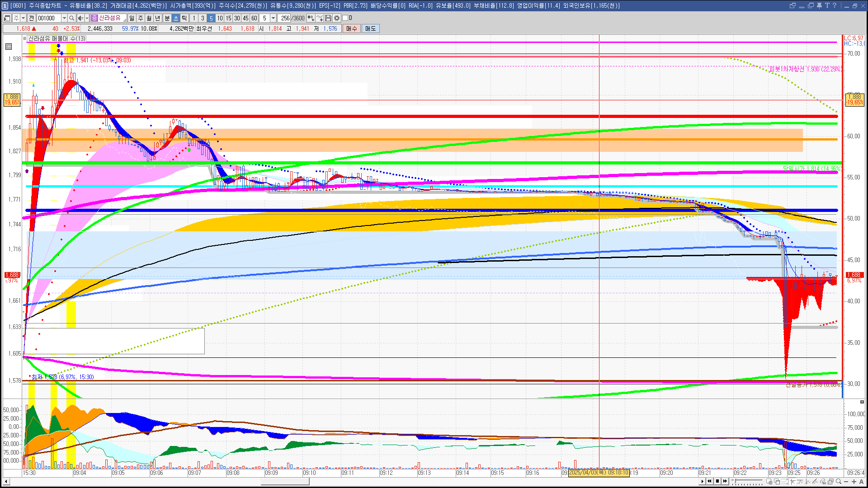Click the save chart floppy disk icon
The height and width of the screenshot is (488, 868).
point(328,18)
